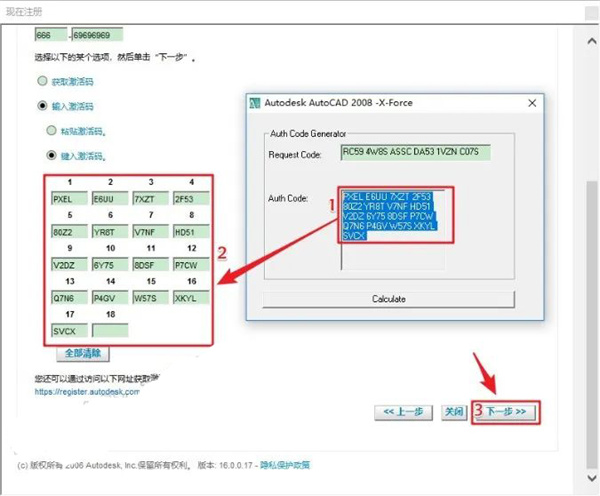
Task: Open the register.autodesk.com link
Action: 87,392
